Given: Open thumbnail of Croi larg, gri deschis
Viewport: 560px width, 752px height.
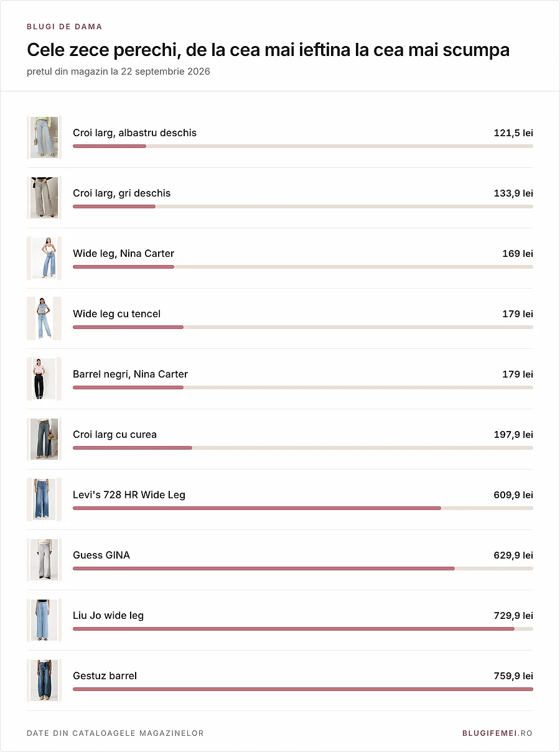Looking at the screenshot, I should click(x=44, y=198).
